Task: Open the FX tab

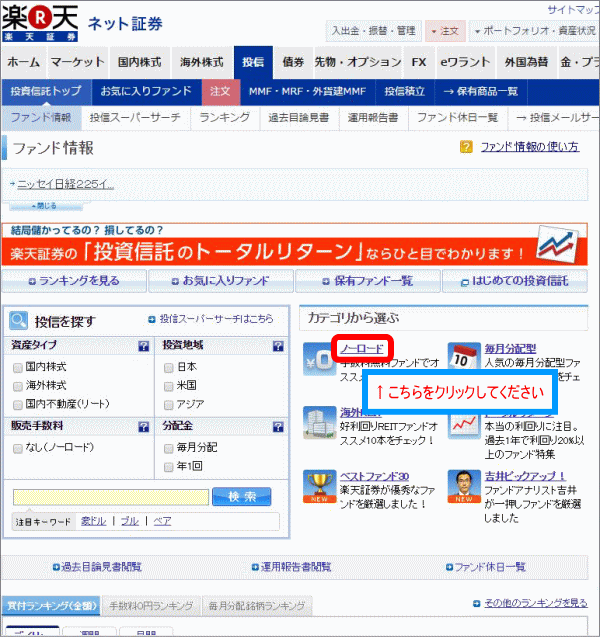Action: click(x=419, y=62)
